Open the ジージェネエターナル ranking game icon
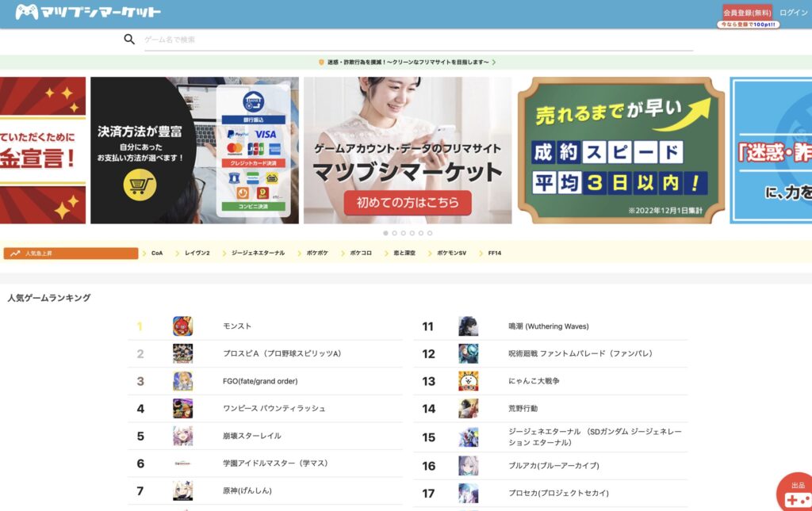This screenshot has height=511, width=812. coord(468,437)
